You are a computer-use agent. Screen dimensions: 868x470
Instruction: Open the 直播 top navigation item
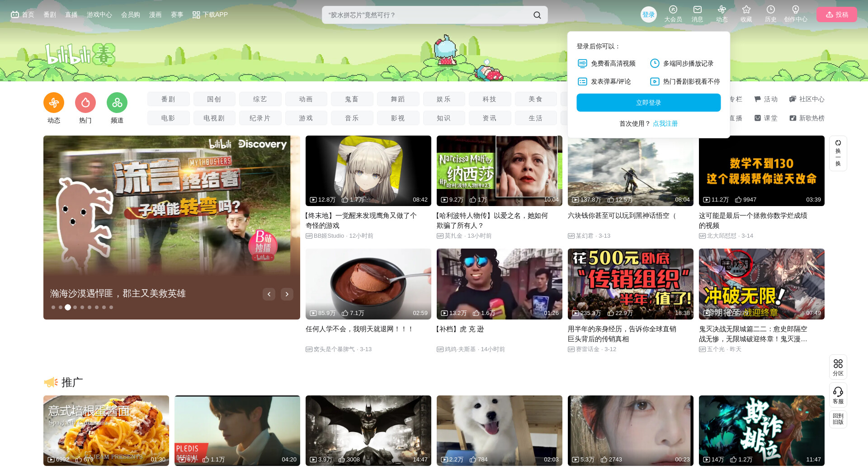[71, 15]
